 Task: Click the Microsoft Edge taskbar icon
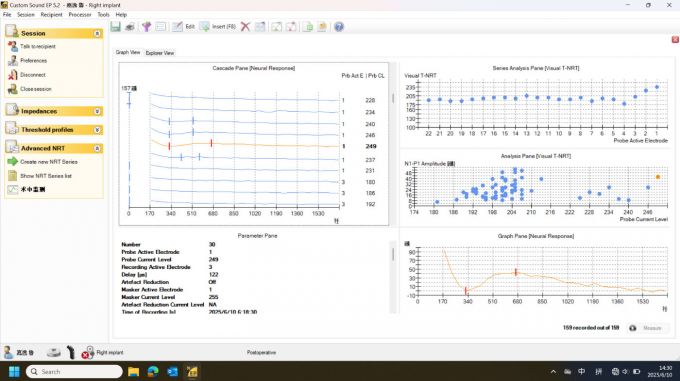point(153,371)
